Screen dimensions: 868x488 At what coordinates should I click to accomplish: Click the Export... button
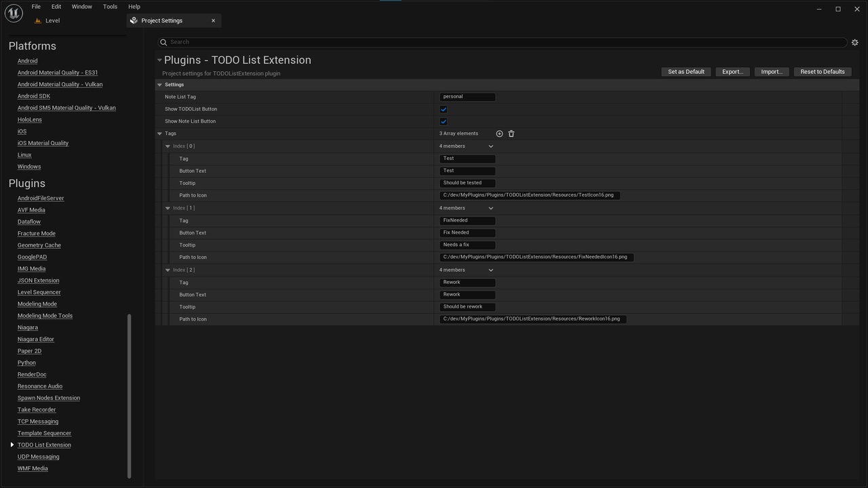pyautogui.click(x=732, y=72)
